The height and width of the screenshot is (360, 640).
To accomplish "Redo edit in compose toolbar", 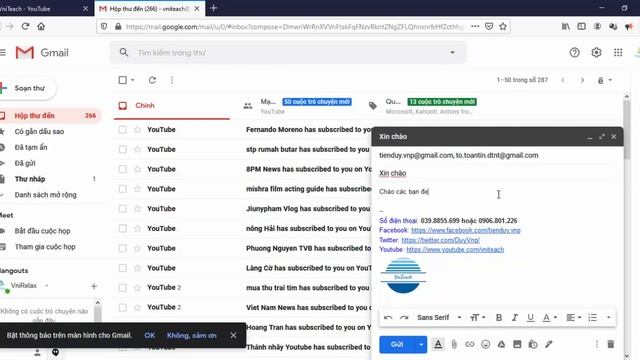I will tap(404, 318).
